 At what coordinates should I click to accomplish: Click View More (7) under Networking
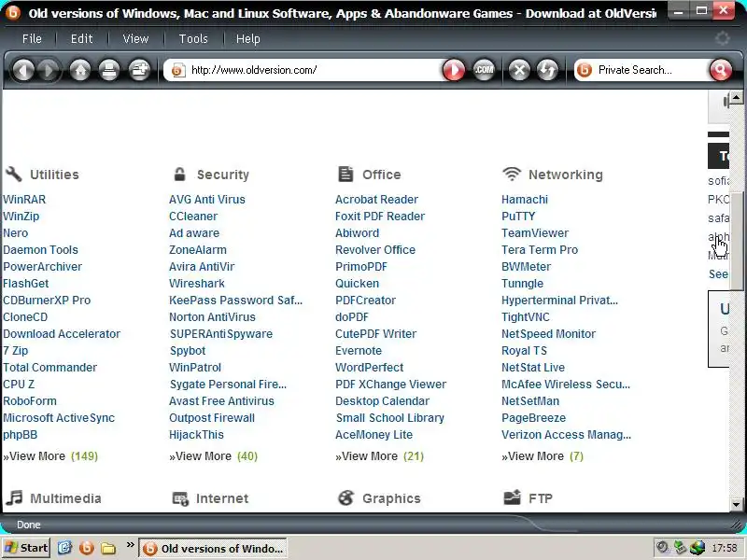point(543,456)
